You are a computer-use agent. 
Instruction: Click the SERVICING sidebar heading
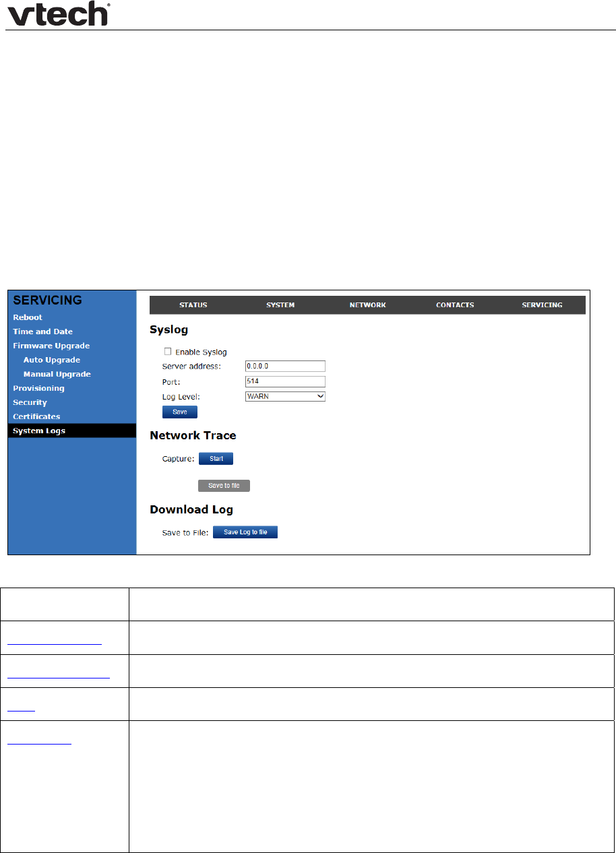point(47,300)
